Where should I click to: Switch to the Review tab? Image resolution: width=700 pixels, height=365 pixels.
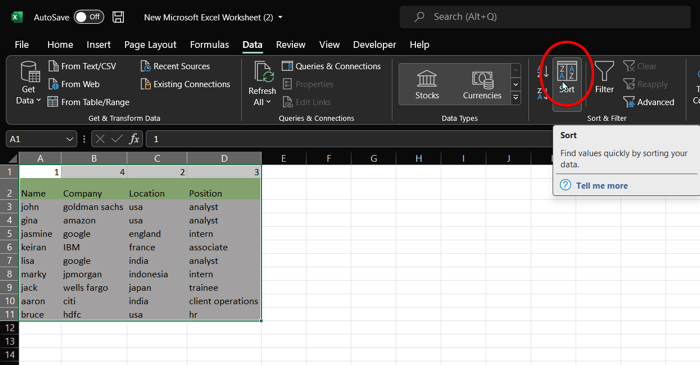click(x=291, y=45)
